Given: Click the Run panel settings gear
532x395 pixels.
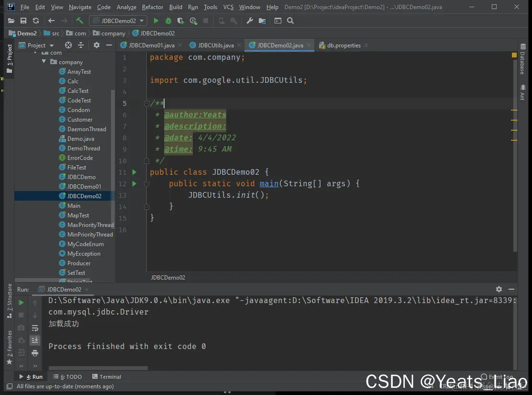Looking at the screenshot, I should [499, 289].
